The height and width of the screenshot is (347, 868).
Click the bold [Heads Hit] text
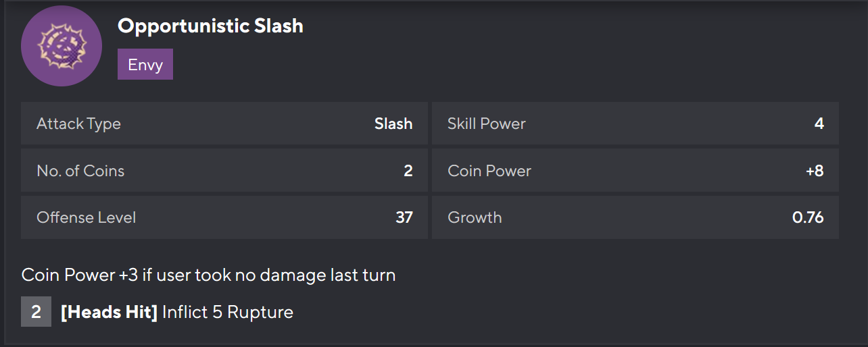(x=109, y=313)
